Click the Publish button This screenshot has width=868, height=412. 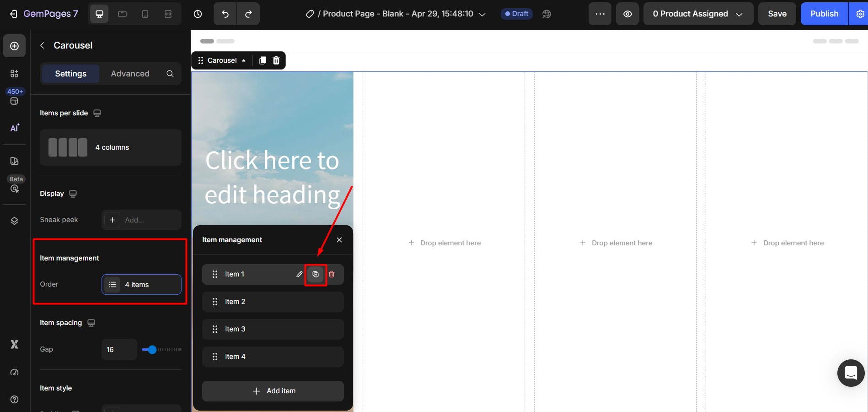point(824,14)
